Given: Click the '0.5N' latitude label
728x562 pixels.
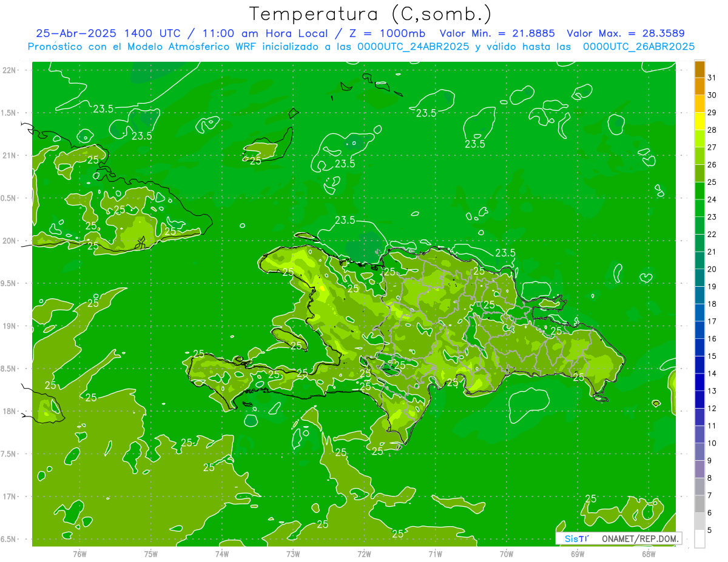Looking at the screenshot, I should tap(9, 198).
